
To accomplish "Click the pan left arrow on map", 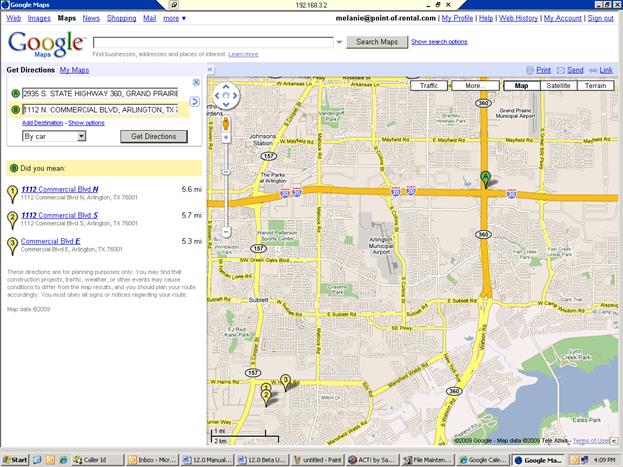I will click(217, 95).
